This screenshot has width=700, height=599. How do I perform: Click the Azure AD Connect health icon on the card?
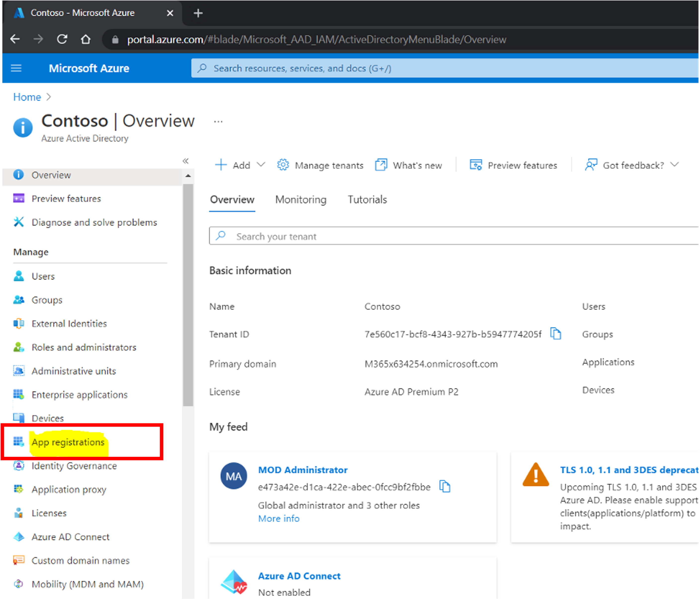point(233,582)
